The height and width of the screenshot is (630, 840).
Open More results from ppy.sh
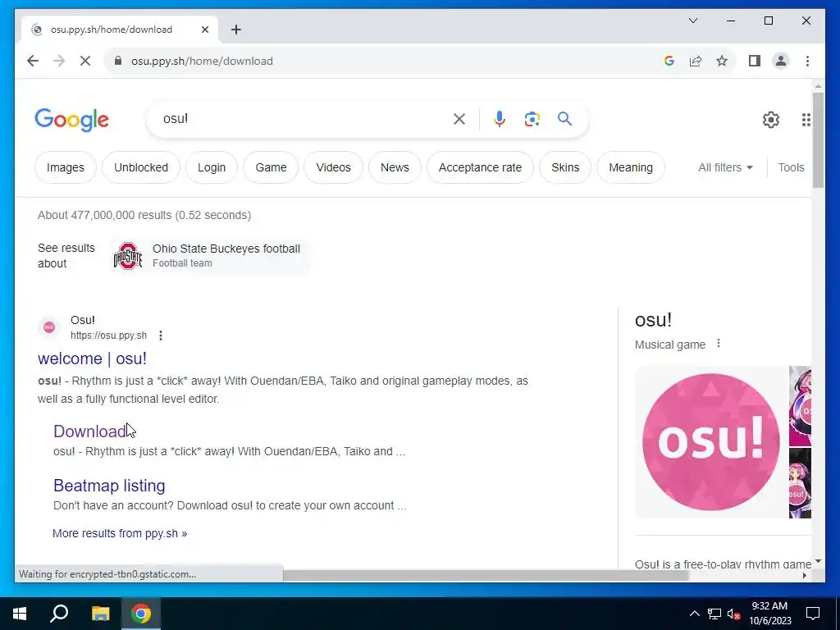point(120,533)
